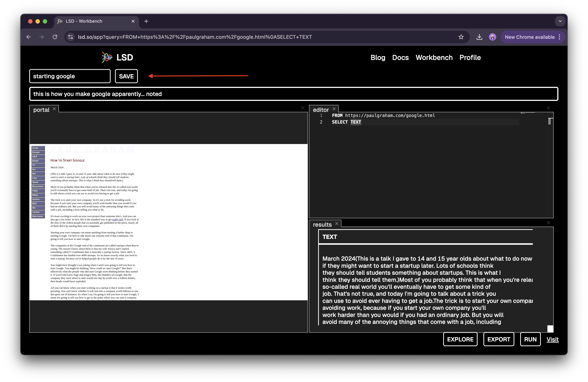588x382 pixels.
Task: Open RSS link in portal sidebar
Action: pyautogui.click(x=38, y=203)
